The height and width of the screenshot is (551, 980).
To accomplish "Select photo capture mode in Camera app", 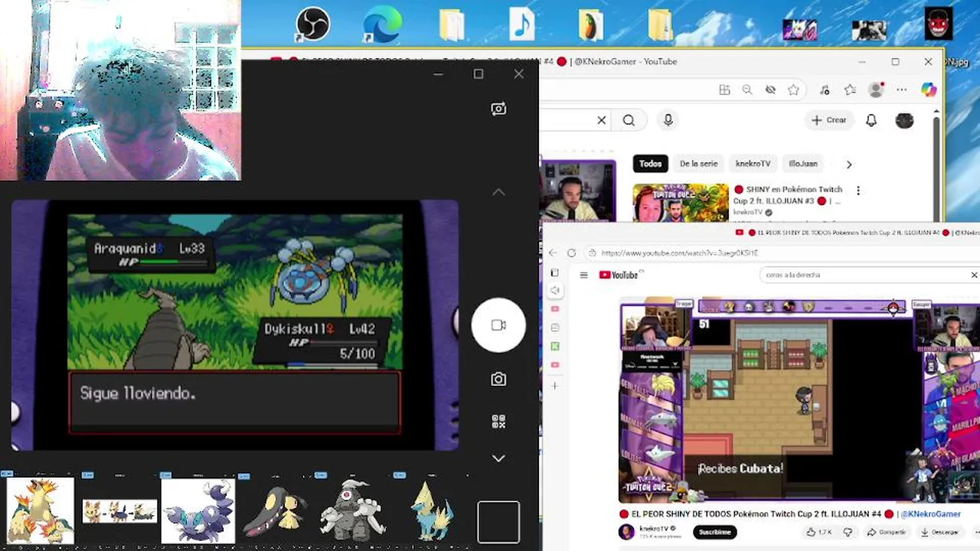I will (498, 380).
